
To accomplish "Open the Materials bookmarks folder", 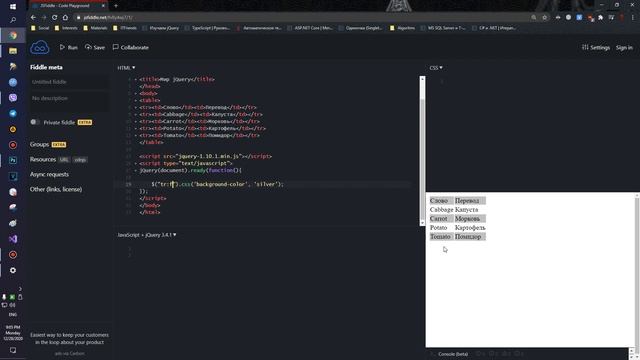I will (x=95, y=28).
